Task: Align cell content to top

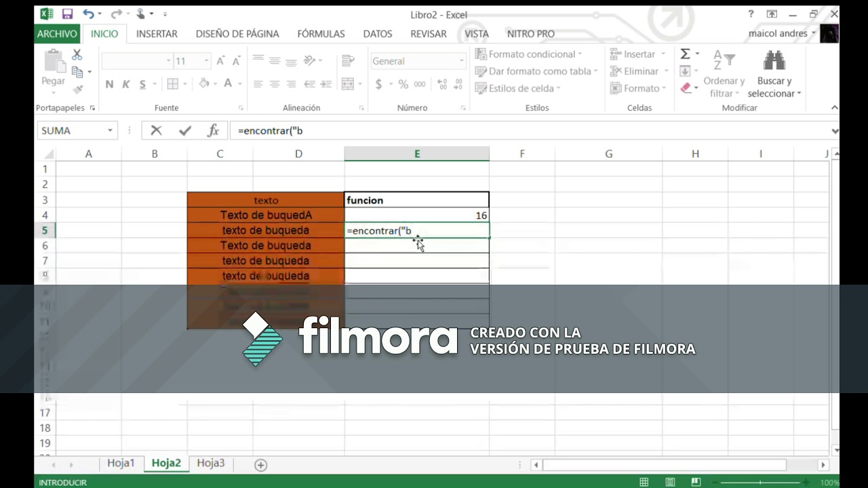Action: 258,60
